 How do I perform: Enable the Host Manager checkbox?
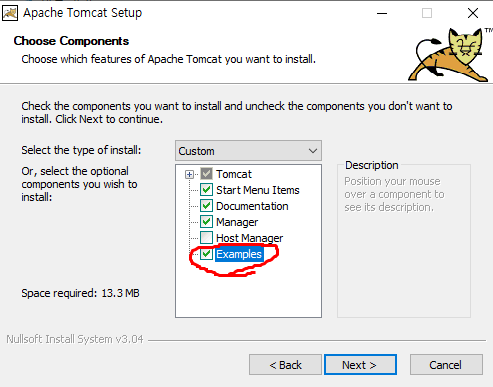click(206, 238)
